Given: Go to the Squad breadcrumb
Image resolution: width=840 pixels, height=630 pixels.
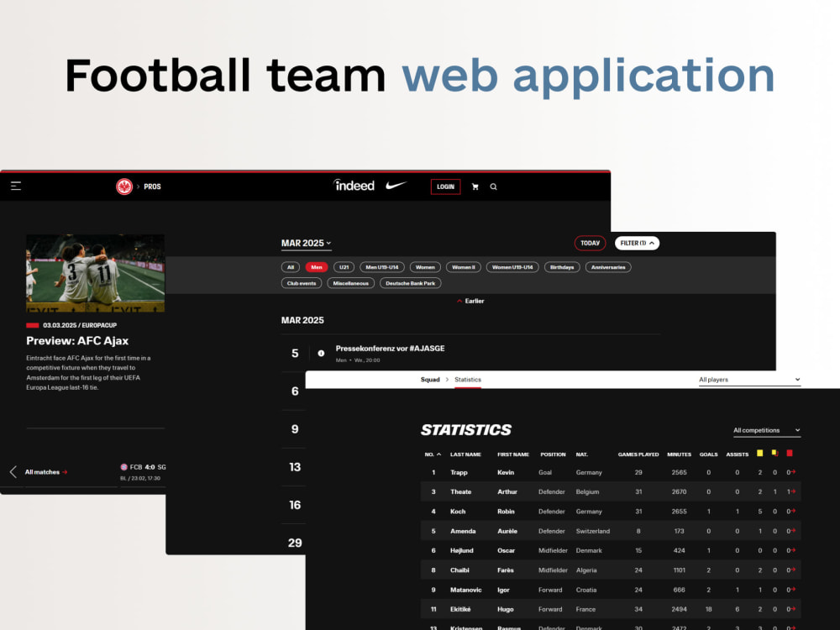Looking at the screenshot, I should tap(429, 380).
